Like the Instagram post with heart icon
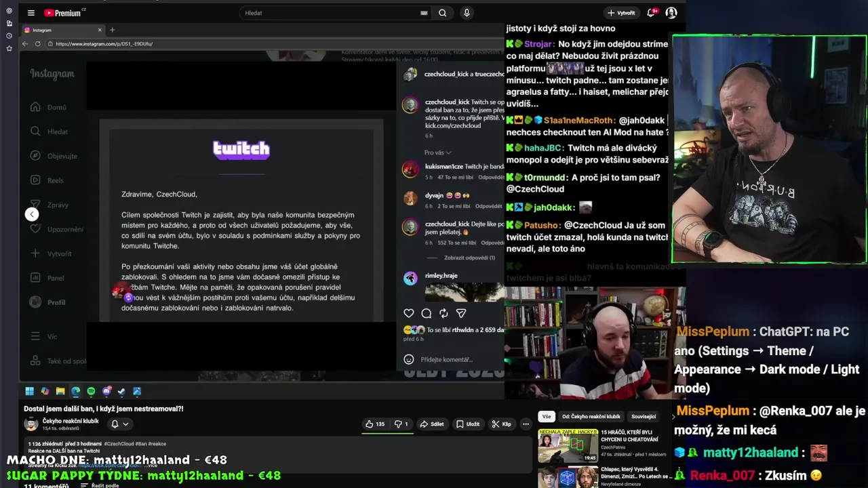Image resolution: width=868 pixels, height=488 pixels. 409,313
